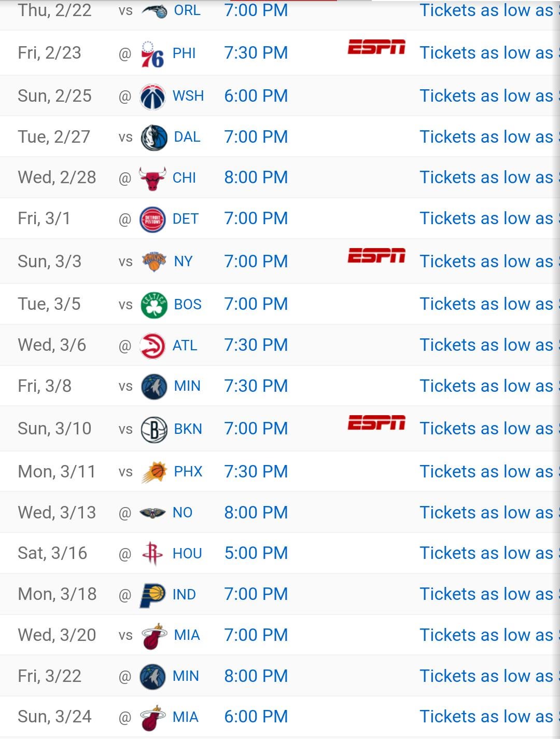
Task: Click the Philadelphia 76ers team logo
Action: (x=152, y=53)
